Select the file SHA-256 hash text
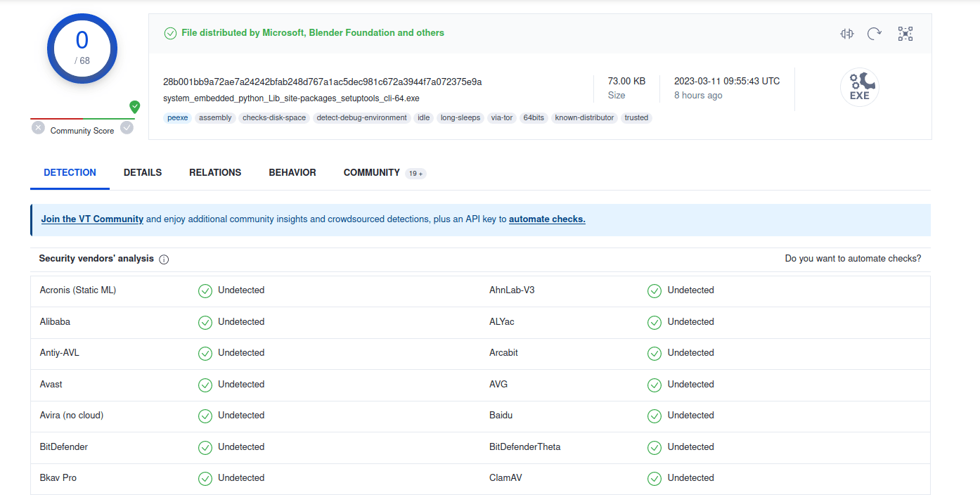 321,82
